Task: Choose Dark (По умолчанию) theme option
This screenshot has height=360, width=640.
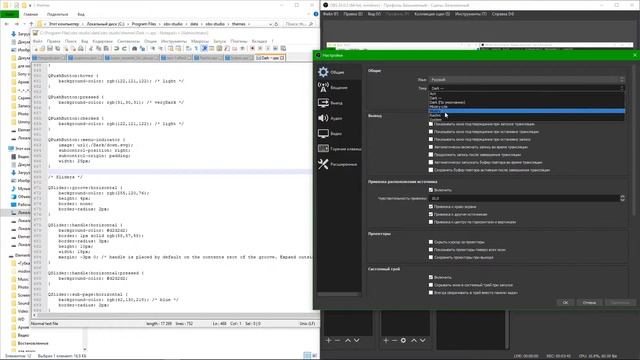Action: click(x=527, y=102)
